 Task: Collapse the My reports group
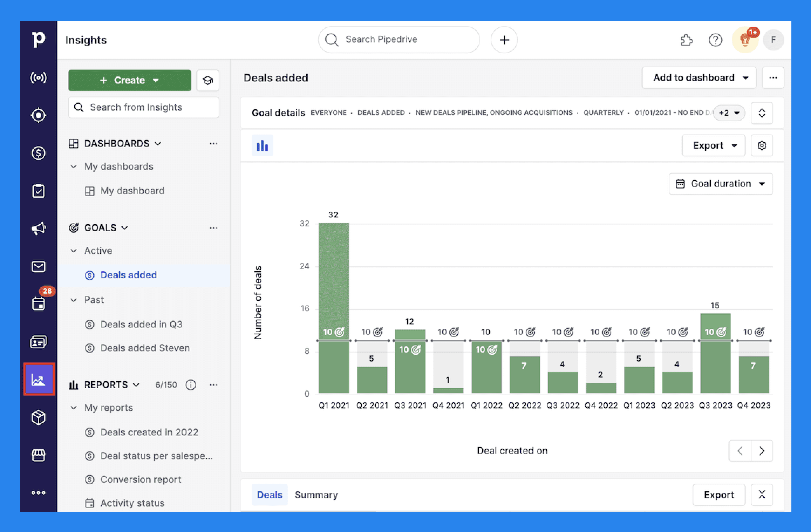coord(74,408)
